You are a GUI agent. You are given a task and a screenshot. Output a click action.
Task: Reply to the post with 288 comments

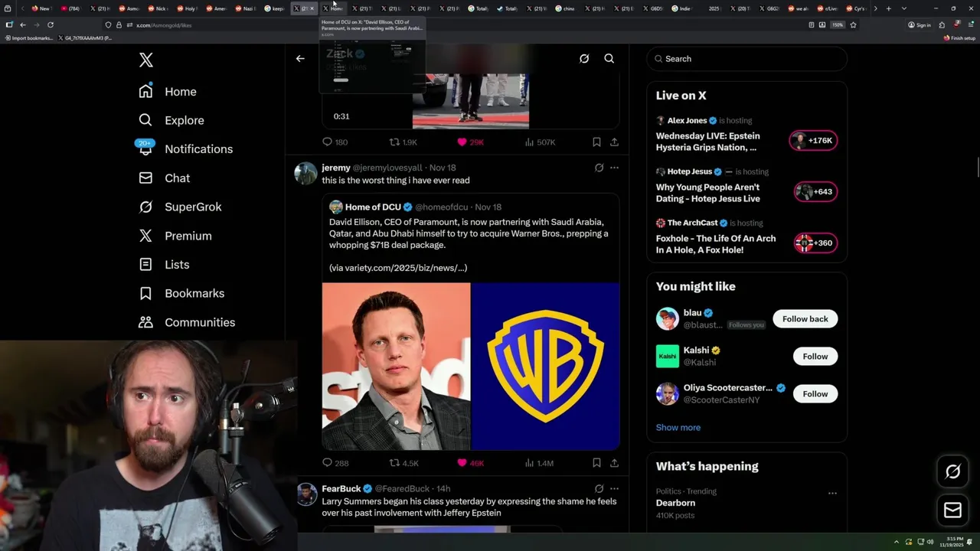coord(335,463)
